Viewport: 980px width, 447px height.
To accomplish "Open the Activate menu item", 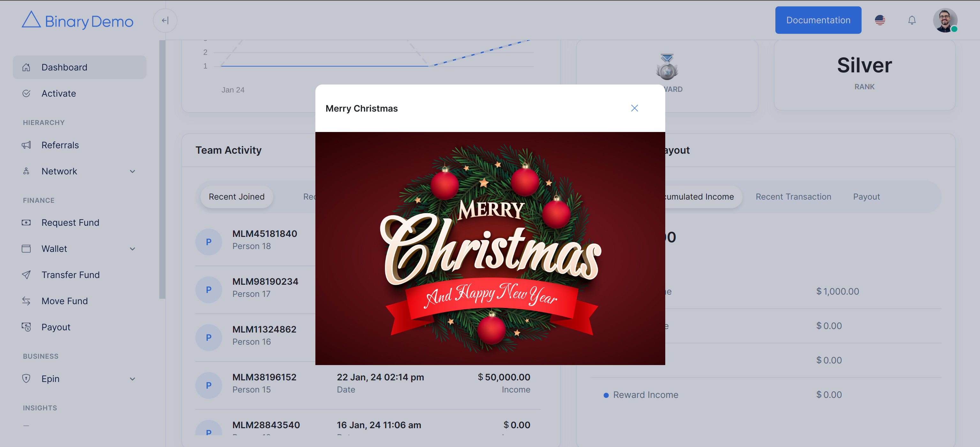I will 59,93.
